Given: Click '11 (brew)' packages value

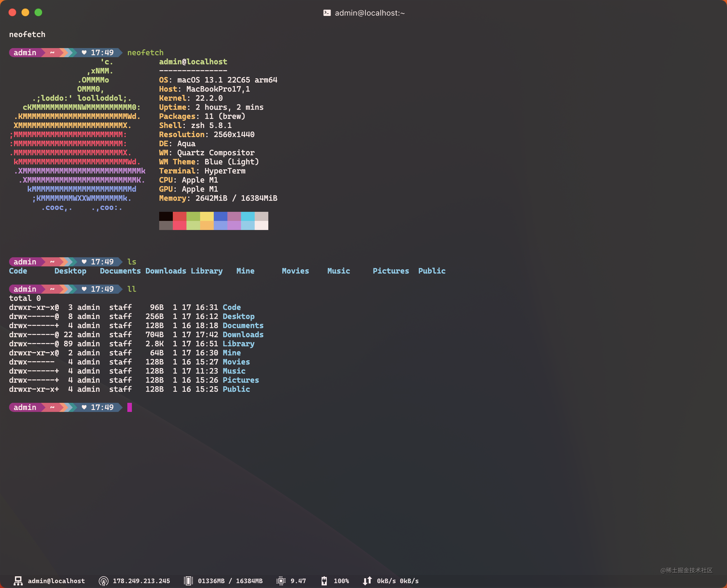Looking at the screenshot, I should click(225, 117).
